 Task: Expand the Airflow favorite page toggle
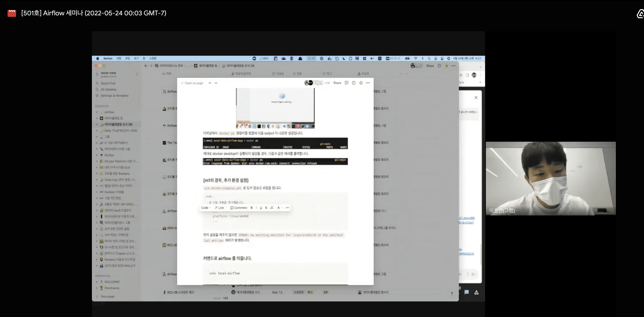(x=97, y=112)
